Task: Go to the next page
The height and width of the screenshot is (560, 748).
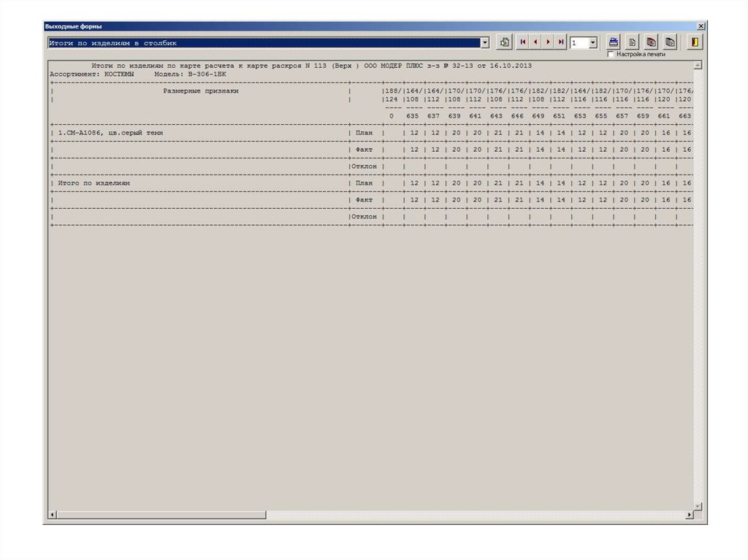Action: 548,43
